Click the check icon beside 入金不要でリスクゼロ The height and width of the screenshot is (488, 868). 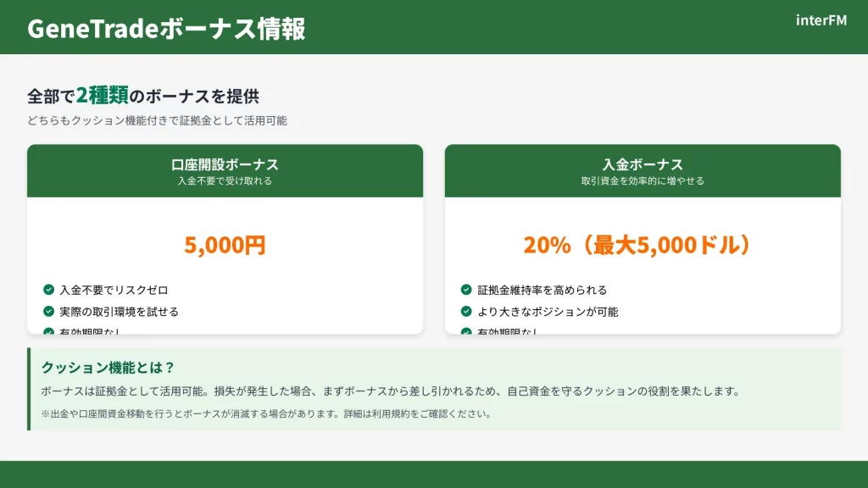[49, 290]
